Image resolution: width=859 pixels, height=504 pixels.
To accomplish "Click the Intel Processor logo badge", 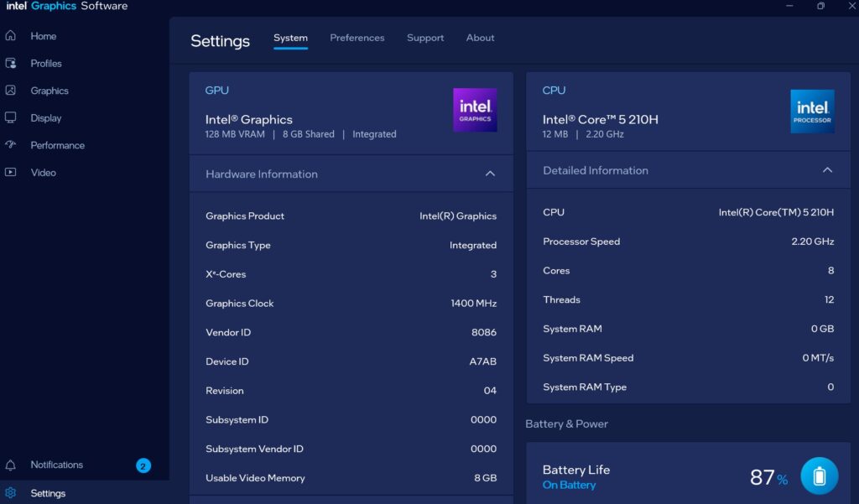I will pyautogui.click(x=812, y=111).
